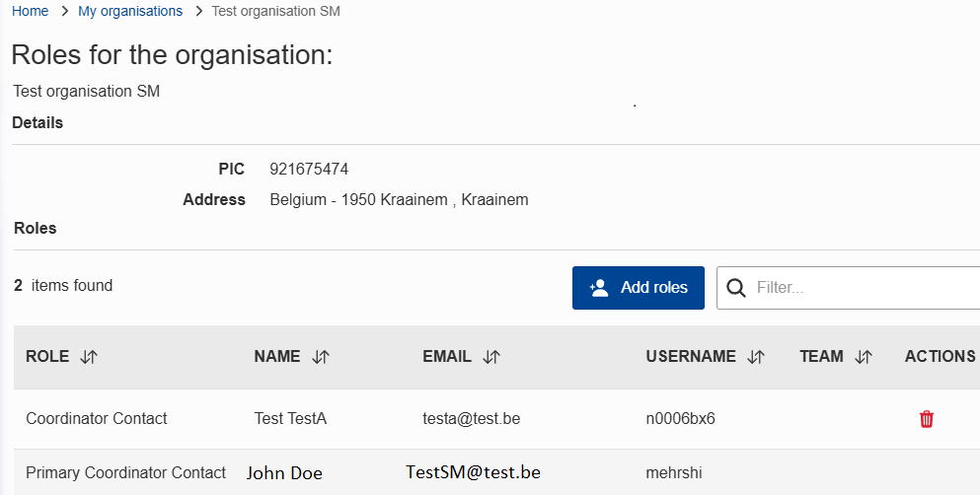Click the Test TestA name cell
The height and width of the screenshot is (495, 980).
click(x=290, y=419)
